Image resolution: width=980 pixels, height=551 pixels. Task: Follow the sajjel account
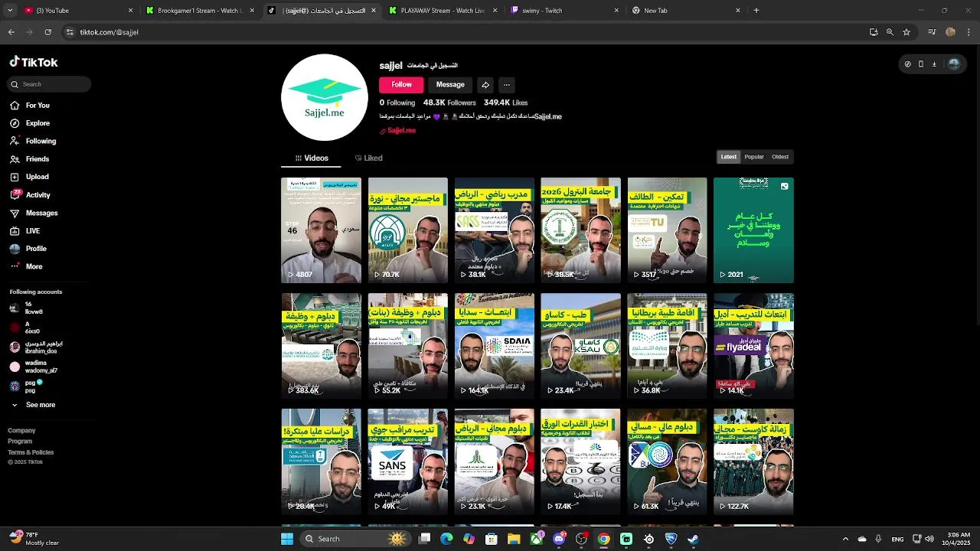pos(401,85)
